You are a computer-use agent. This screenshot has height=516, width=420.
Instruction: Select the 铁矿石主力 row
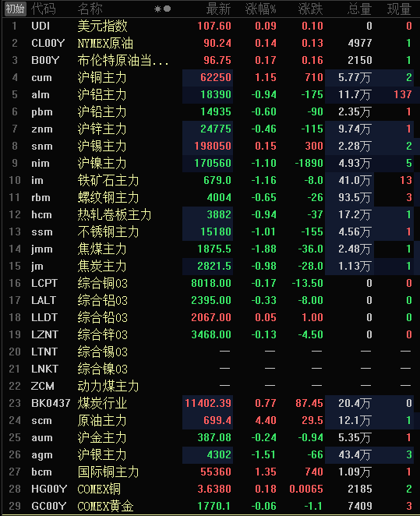pos(210,180)
